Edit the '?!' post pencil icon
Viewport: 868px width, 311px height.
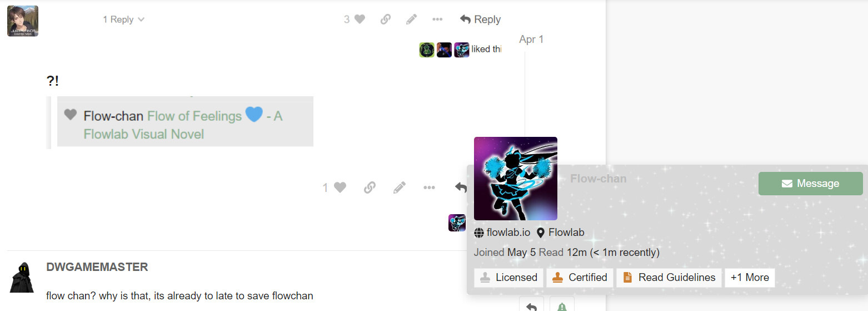click(x=399, y=188)
